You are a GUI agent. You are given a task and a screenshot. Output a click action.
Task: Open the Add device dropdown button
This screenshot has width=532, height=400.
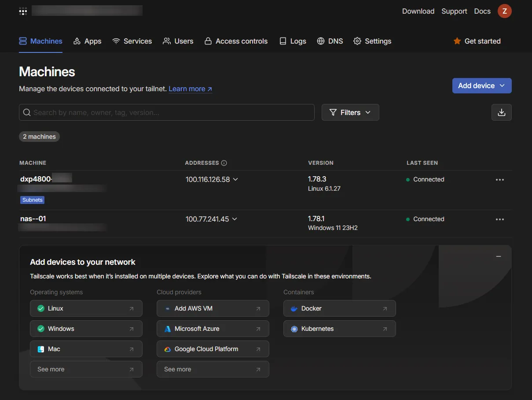tap(481, 85)
